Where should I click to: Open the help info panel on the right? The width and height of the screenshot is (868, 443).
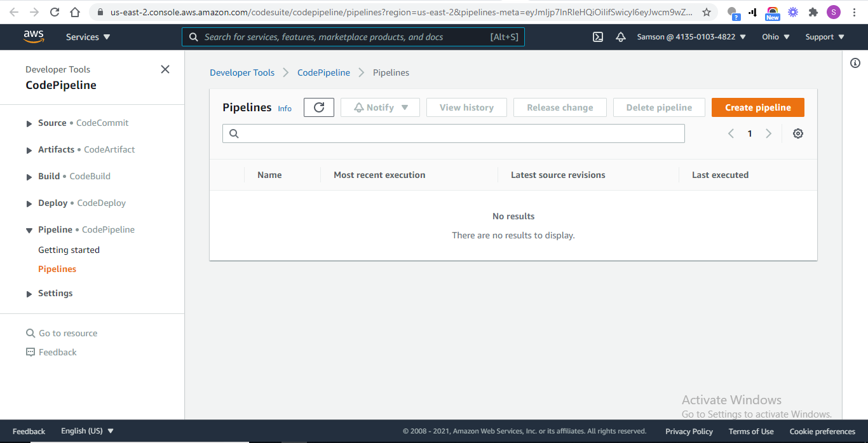[855, 63]
